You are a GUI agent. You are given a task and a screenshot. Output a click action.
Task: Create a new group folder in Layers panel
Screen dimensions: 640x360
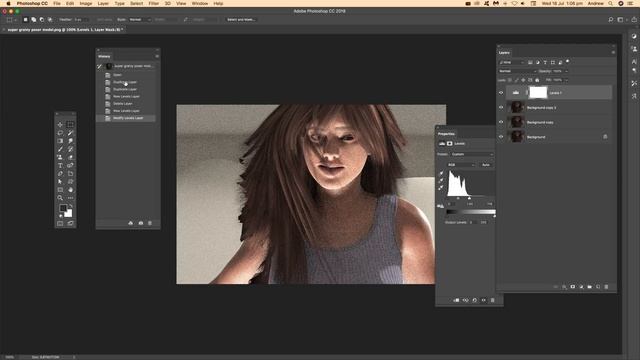(589, 287)
